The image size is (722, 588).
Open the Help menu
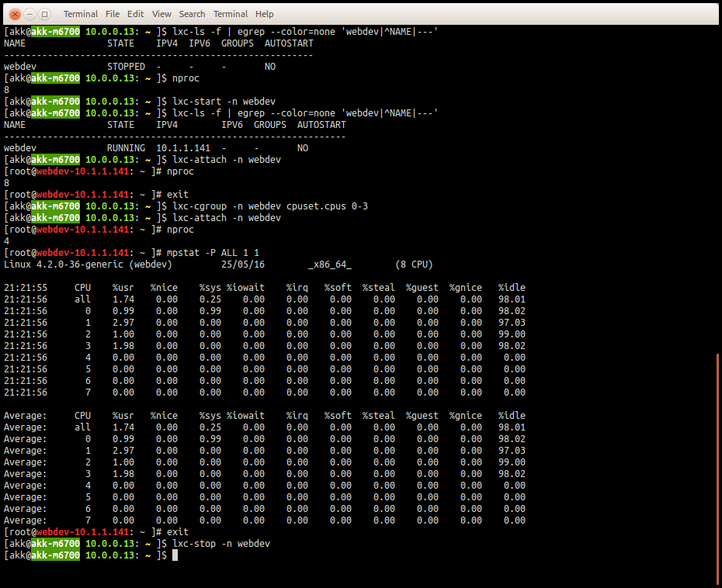click(264, 14)
